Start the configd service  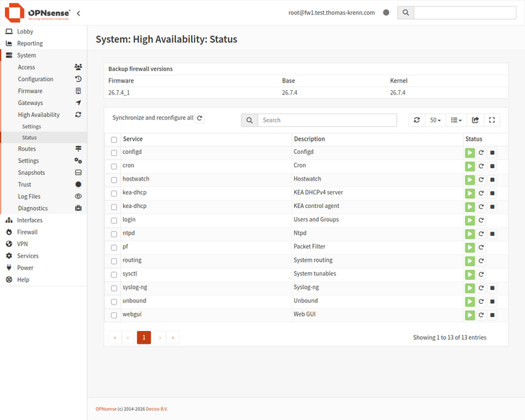tap(470, 153)
